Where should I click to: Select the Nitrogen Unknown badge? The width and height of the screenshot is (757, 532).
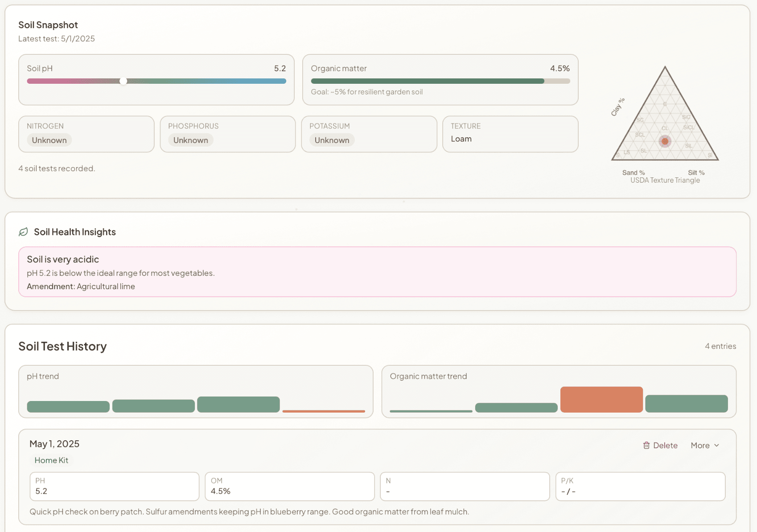pyautogui.click(x=49, y=140)
